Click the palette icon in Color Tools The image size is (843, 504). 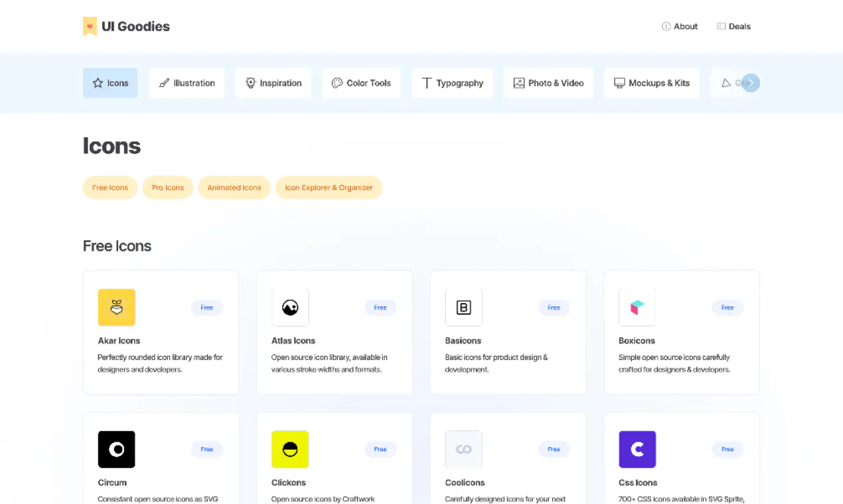tap(337, 83)
